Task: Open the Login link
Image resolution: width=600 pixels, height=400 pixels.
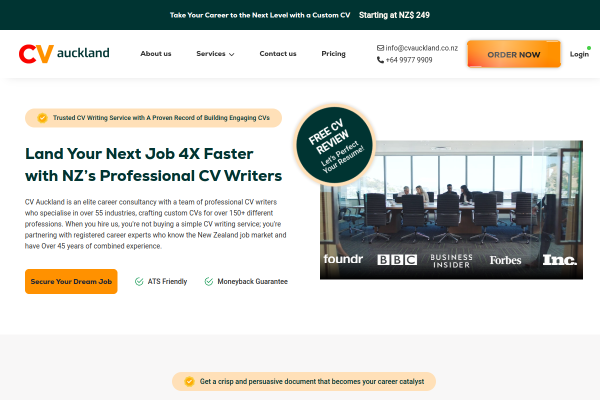Action: click(579, 54)
